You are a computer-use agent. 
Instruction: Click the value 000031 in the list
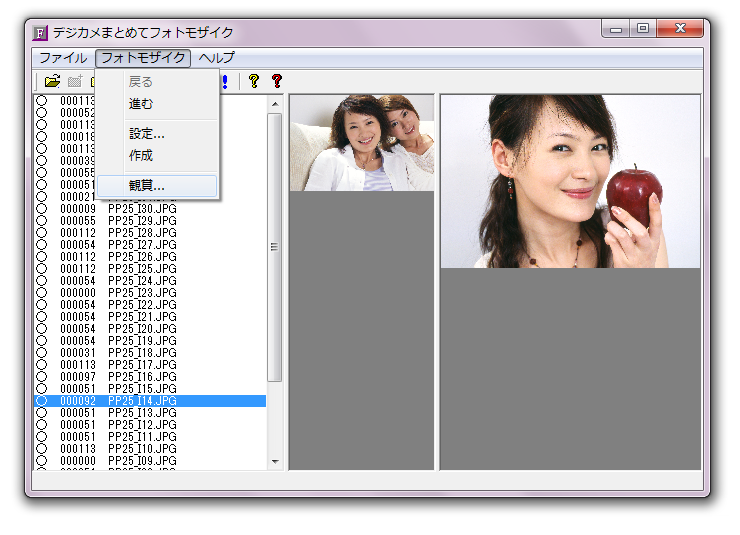(78, 352)
